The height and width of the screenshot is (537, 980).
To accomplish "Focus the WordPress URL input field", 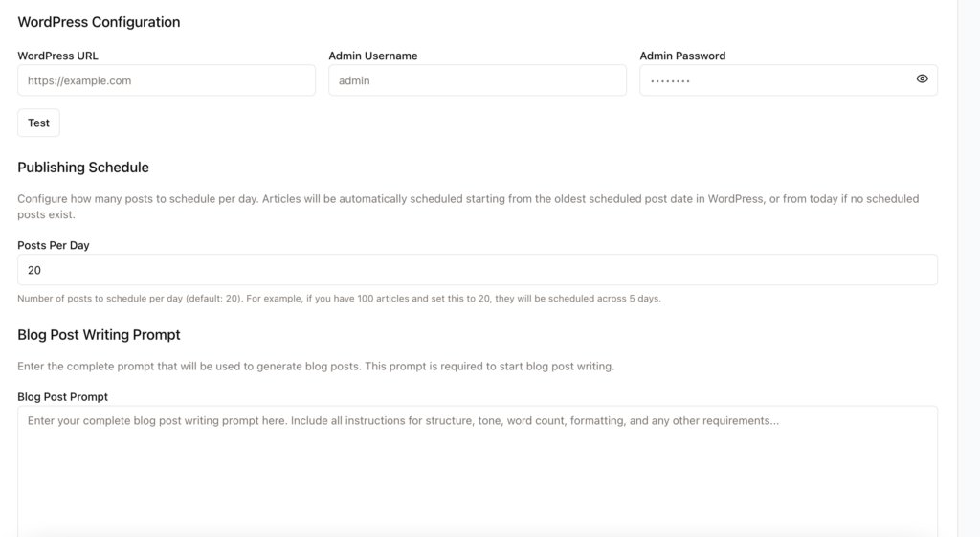I will [x=167, y=80].
